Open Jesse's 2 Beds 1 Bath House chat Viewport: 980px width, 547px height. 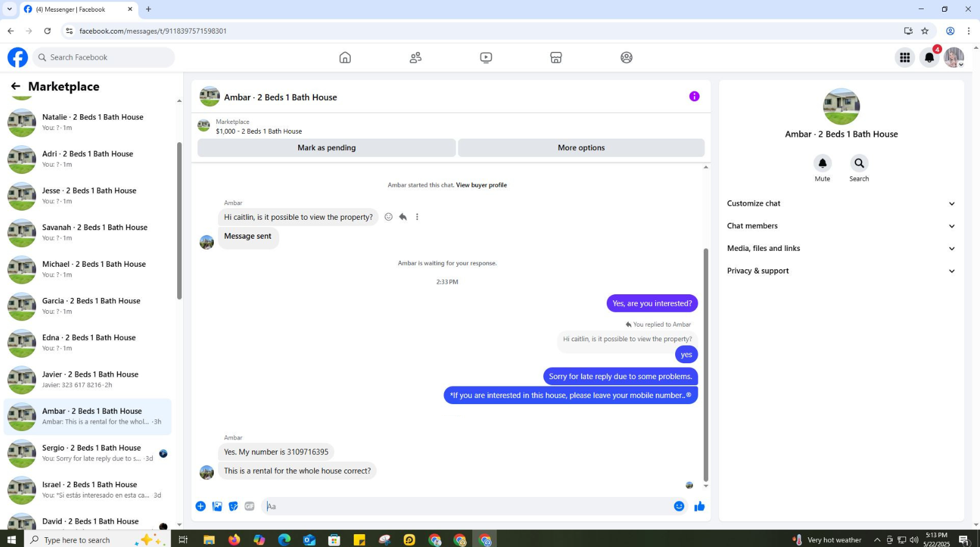click(x=88, y=195)
